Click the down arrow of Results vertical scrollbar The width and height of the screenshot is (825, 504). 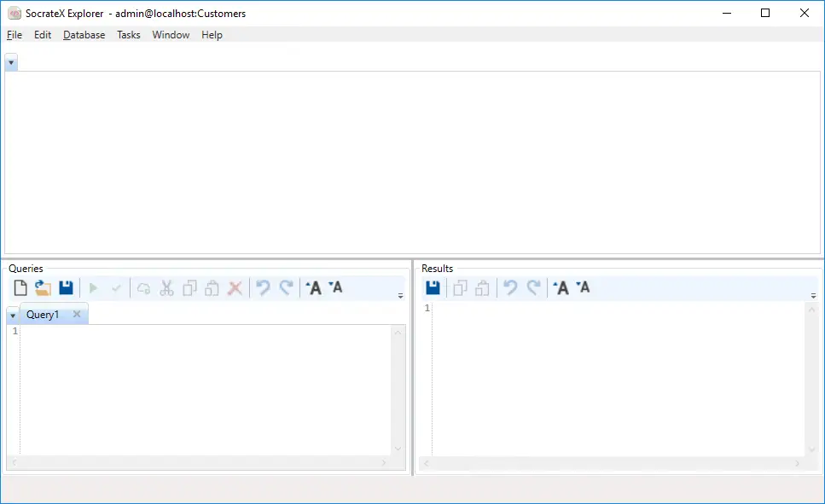[x=812, y=449]
